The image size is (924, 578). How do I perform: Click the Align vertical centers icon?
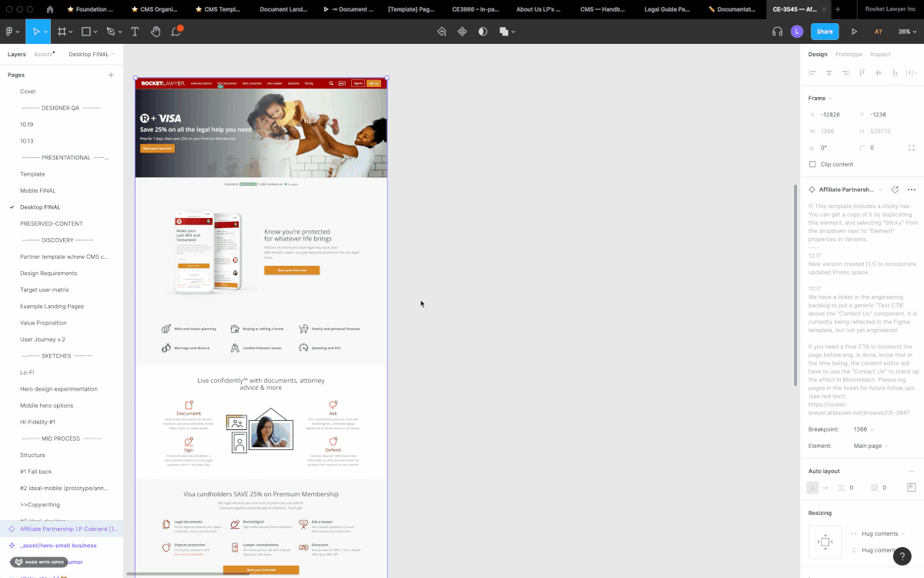pos(879,72)
